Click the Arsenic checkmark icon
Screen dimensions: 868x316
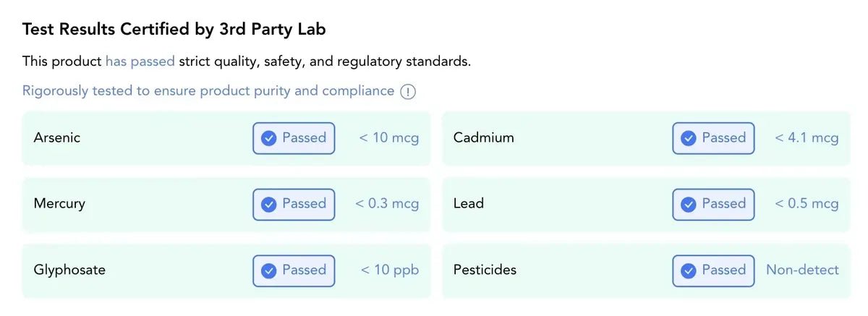click(269, 138)
